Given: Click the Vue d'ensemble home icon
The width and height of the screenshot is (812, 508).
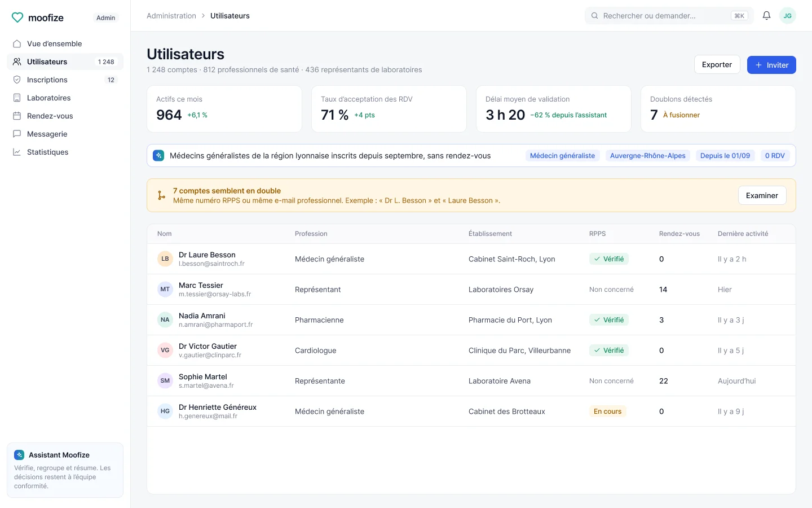Looking at the screenshot, I should tap(17, 43).
